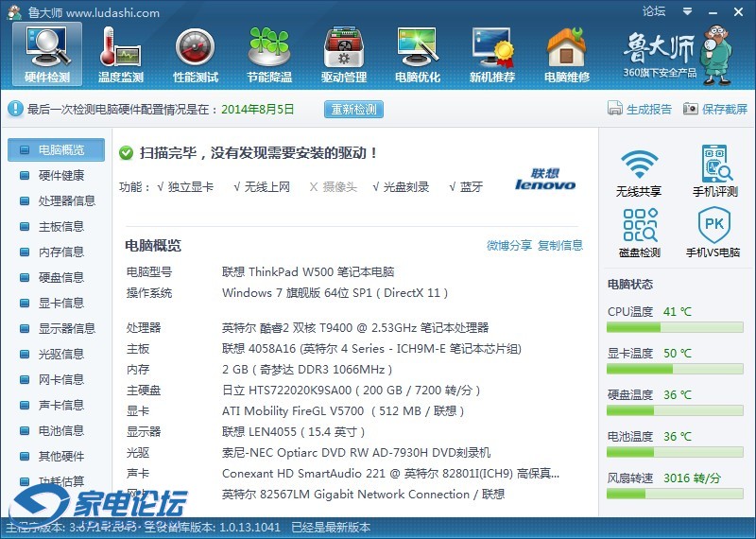Launch the 电脑维修 computer repair tool
Screen dimensions: 756x539
point(566,54)
